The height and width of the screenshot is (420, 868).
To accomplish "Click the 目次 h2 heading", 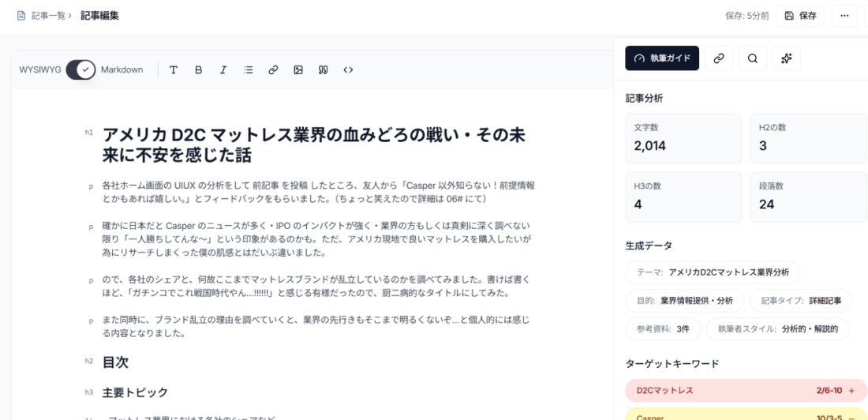I will pos(116,362).
